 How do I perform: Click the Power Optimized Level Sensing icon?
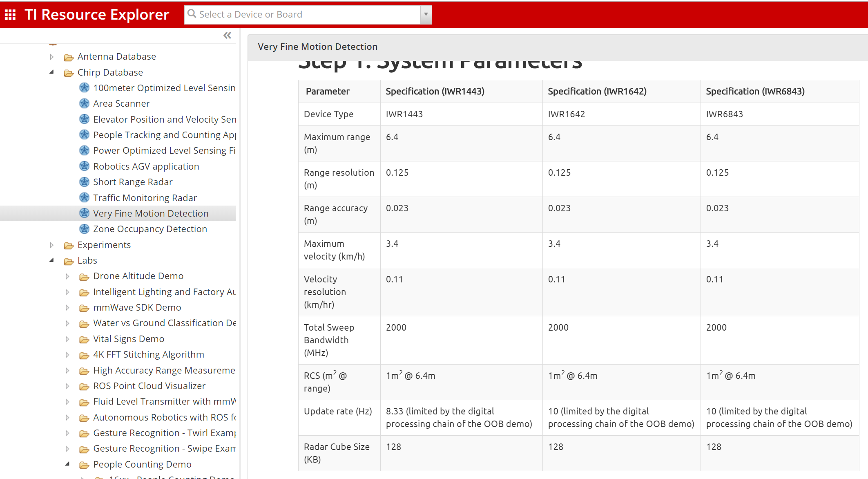click(x=84, y=150)
